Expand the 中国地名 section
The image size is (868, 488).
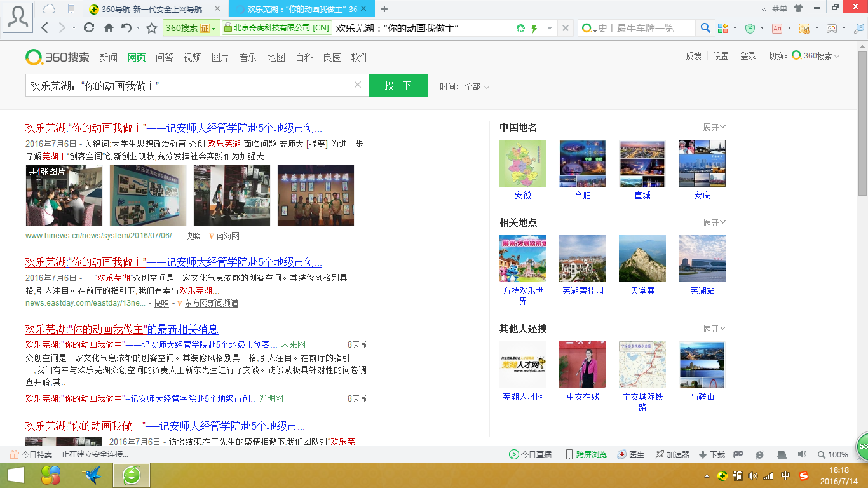[x=714, y=127]
